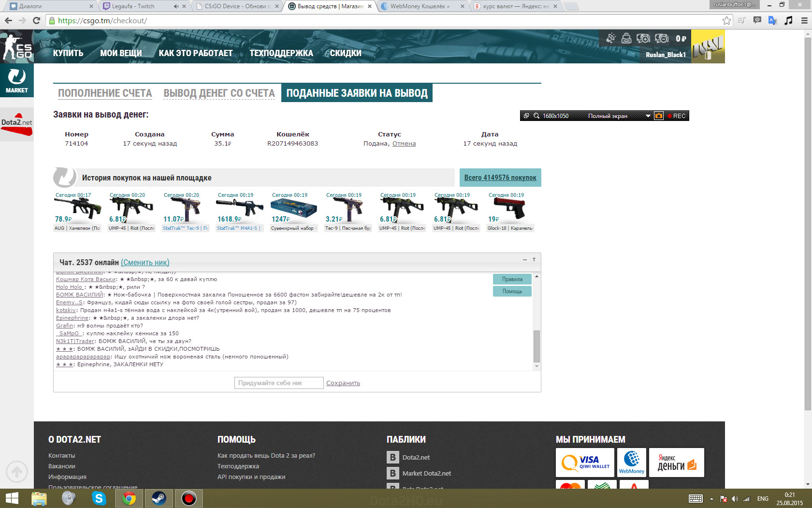
Task: Open the AUG Хамелеон item thumbnail
Action: (77, 212)
